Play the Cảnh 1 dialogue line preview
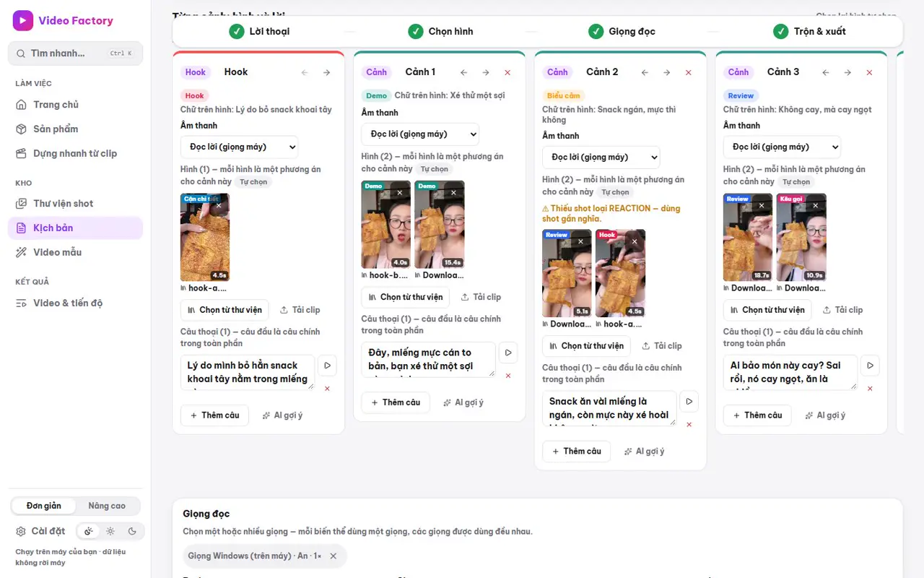The width and height of the screenshot is (924, 578). click(508, 353)
